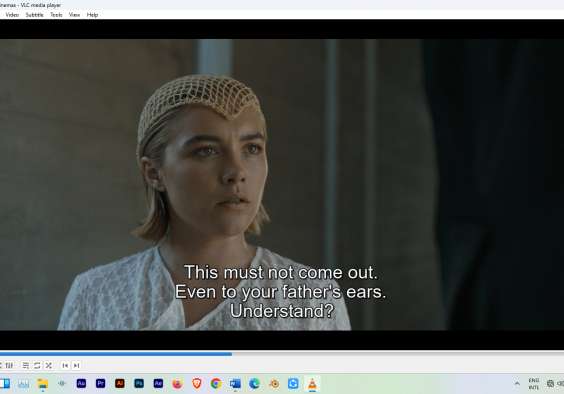Screen dimensions: 564x394
Task: Open Premiere Pro from the taskbar
Action: click(x=100, y=384)
